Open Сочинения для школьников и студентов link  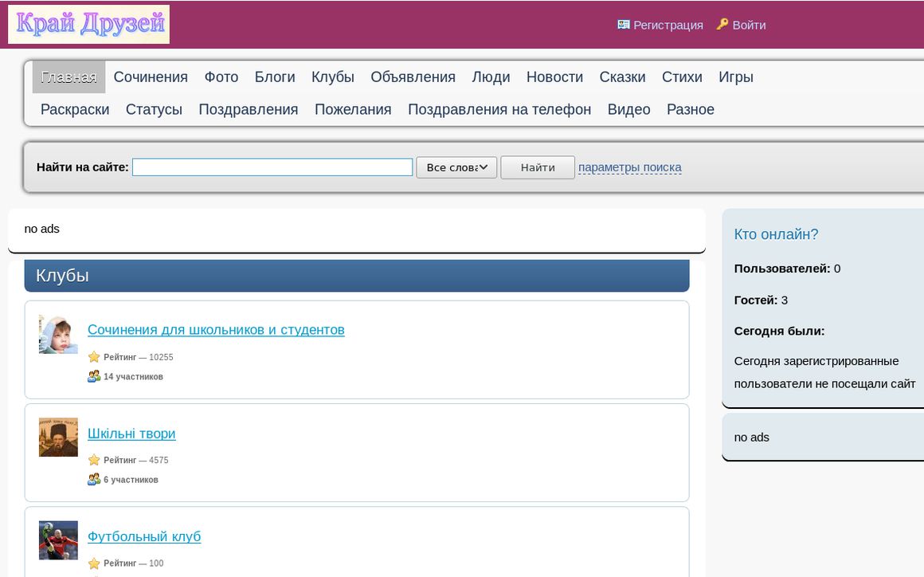tap(216, 330)
